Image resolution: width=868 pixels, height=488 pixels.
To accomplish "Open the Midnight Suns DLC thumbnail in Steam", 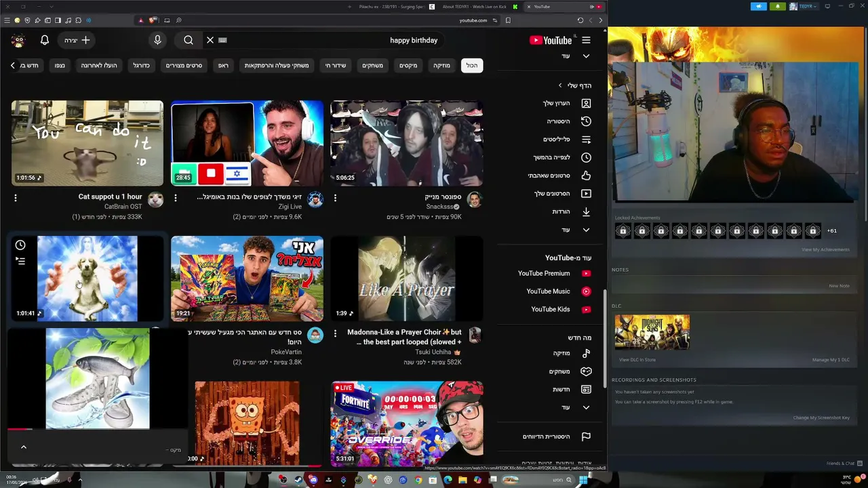I will pyautogui.click(x=652, y=332).
